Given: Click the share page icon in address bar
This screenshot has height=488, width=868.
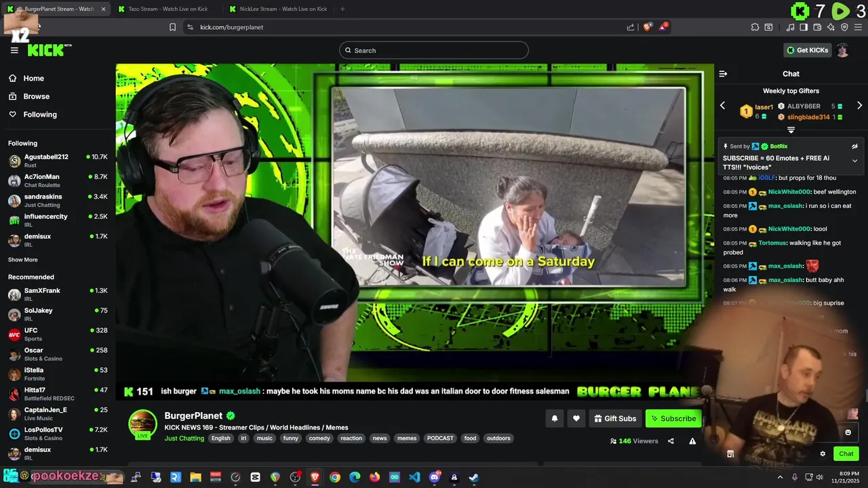Looking at the screenshot, I should click(x=631, y=27).
